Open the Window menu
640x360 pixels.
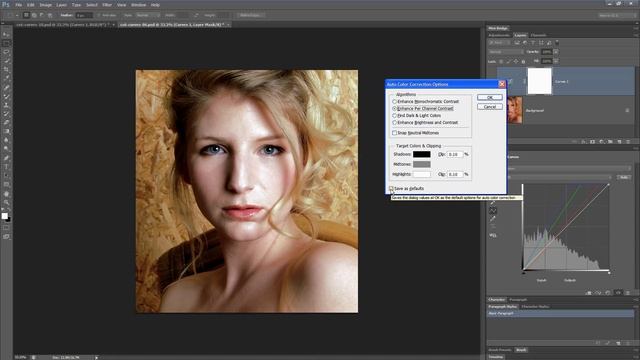[138, 5]
